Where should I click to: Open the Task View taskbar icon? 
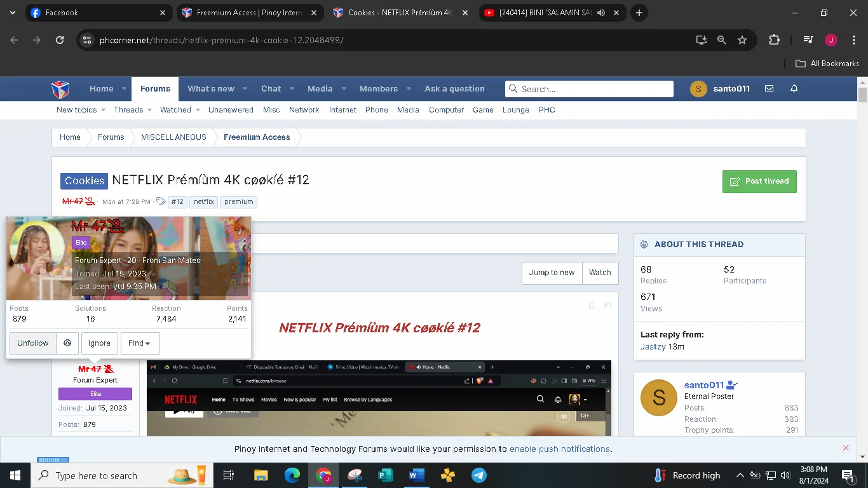[x=229, y=475]
